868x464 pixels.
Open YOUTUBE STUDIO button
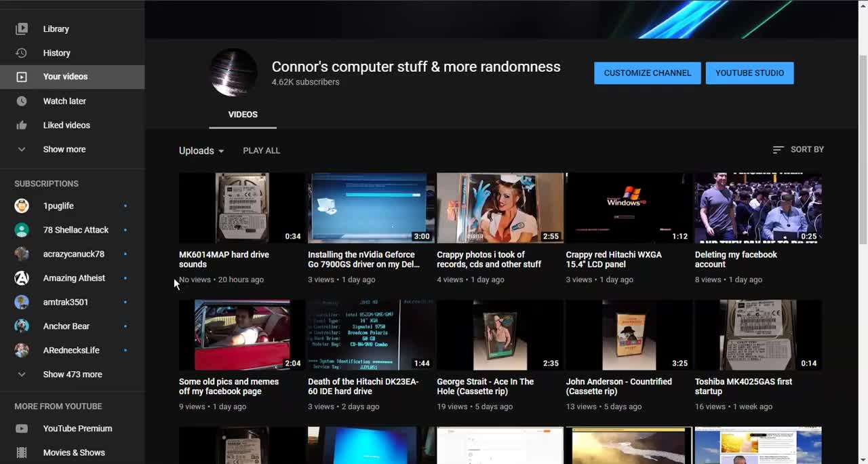pos(749,73)
